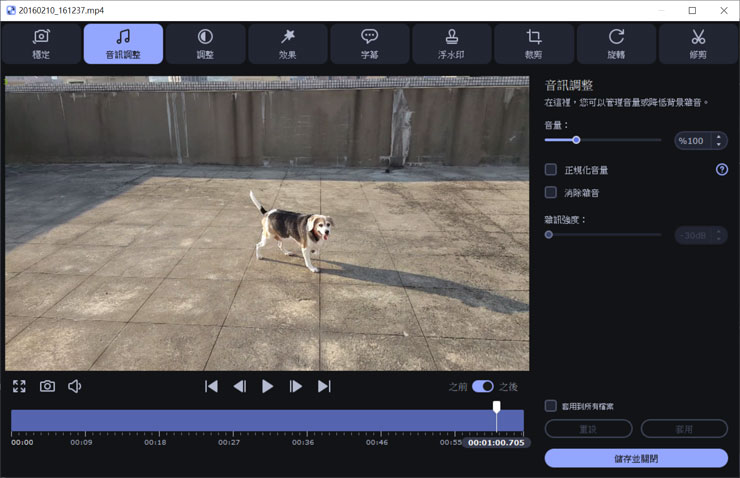This screenshot has height=478, width=740.
Task: Enable Remove noise (消除雜音) checkbox
Action: [551, 192]
